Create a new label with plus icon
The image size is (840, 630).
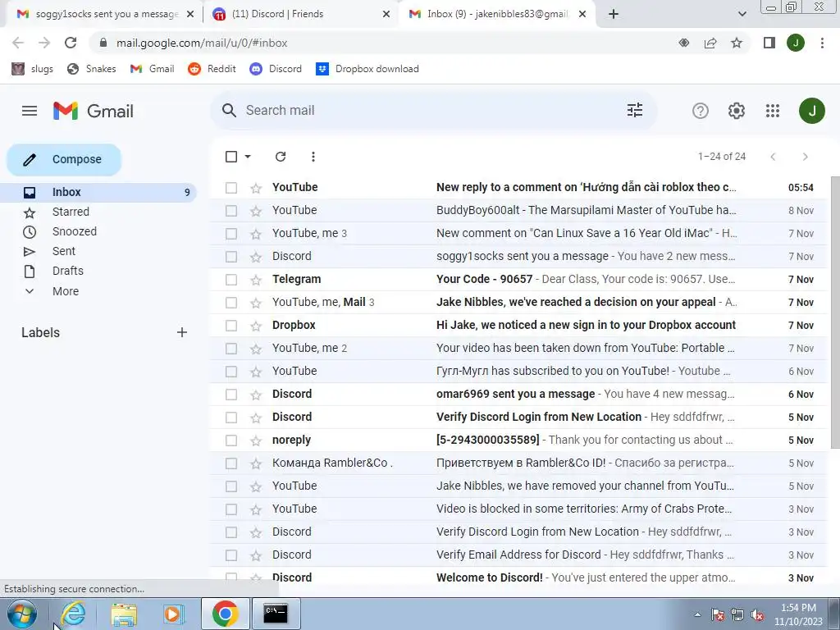[x=182, y=332]
